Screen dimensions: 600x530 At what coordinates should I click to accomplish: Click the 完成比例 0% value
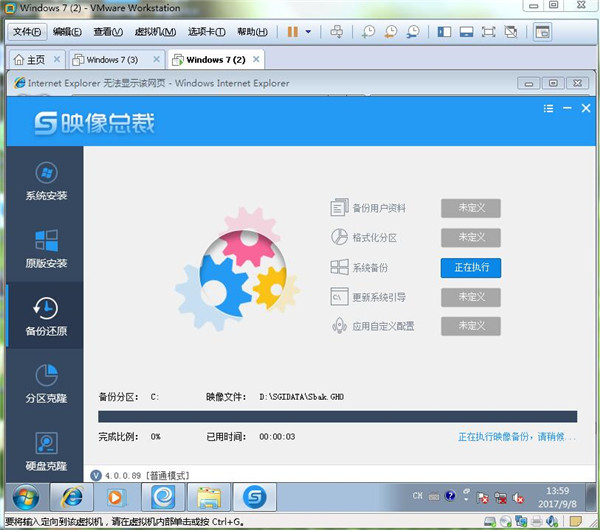(x=155, y=437)
